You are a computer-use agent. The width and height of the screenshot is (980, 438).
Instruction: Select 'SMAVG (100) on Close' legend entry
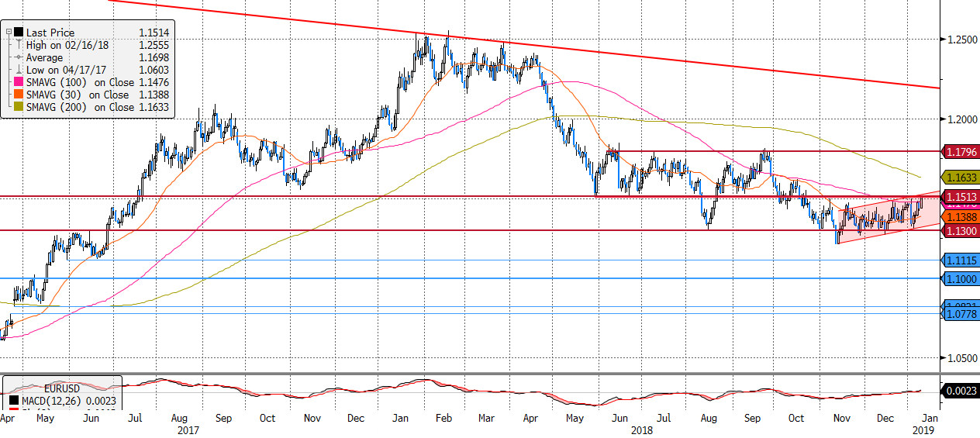point(81,82)
